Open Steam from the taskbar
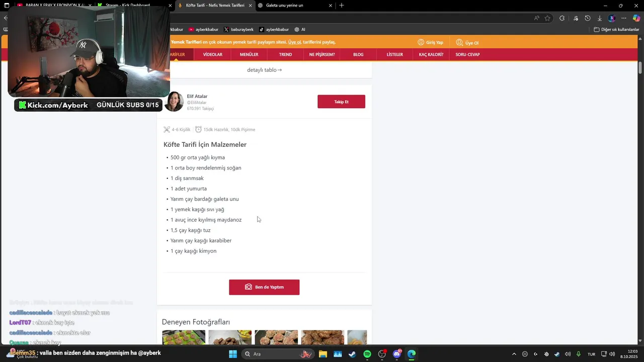This screenshot has height=362, width=644. click(352, 354)
